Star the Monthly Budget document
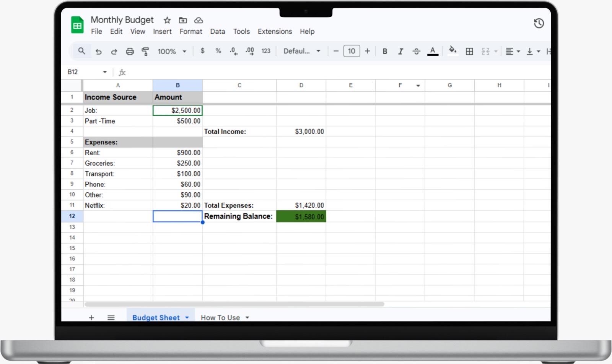Viewport: 612px width, 364px height. tap(167, 20)
